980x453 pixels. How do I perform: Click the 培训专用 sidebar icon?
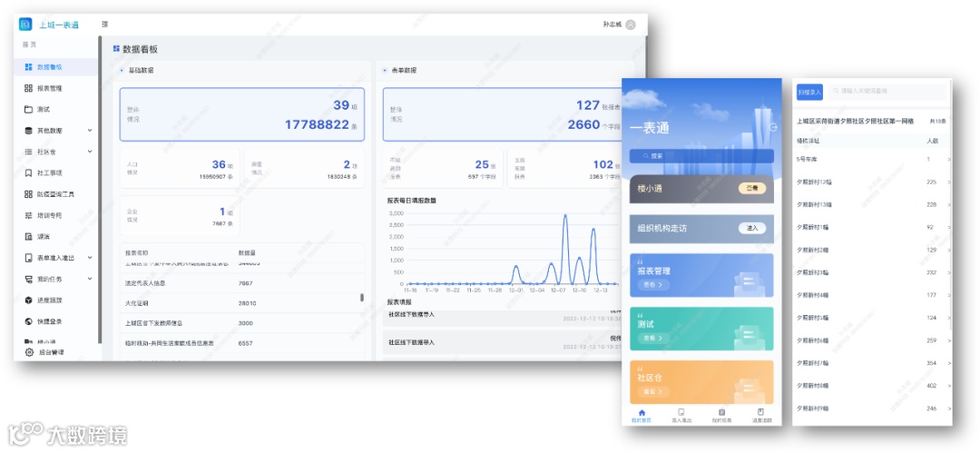point(28,215)
